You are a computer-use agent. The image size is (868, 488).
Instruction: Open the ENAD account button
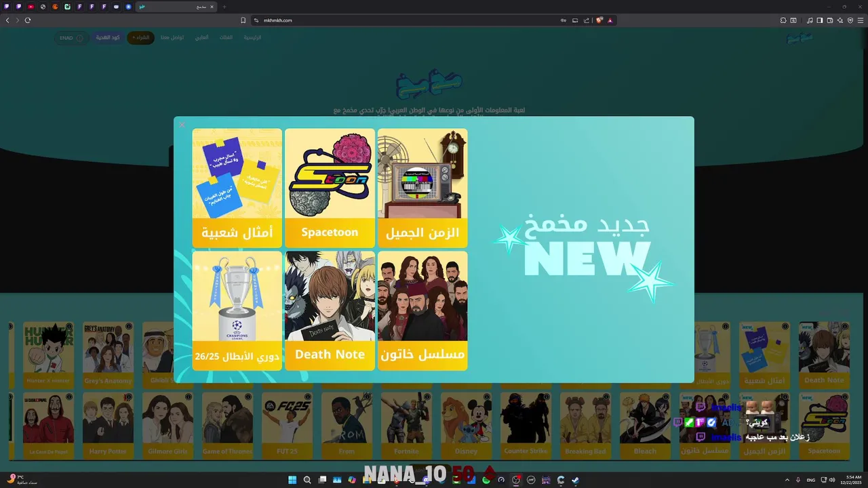pyautogui.click(x=71, y=38)
